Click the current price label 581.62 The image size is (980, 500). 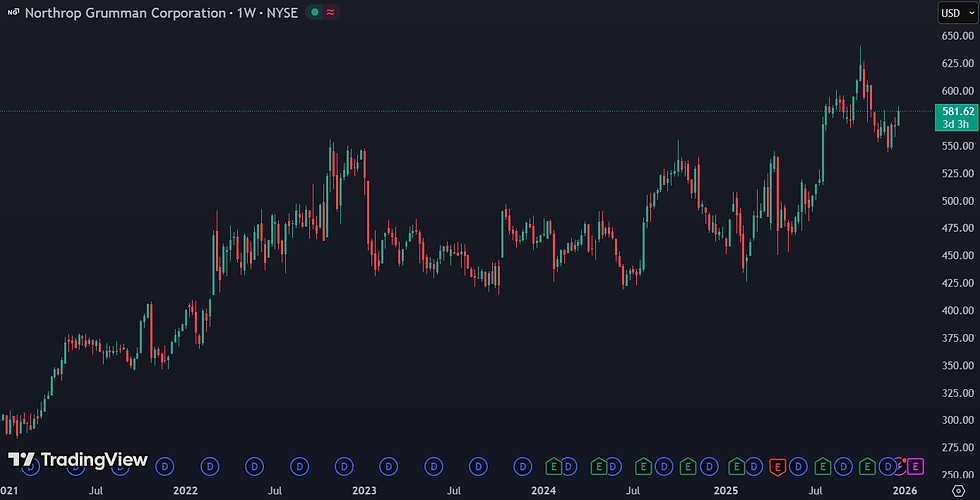(x=958, y=111)
